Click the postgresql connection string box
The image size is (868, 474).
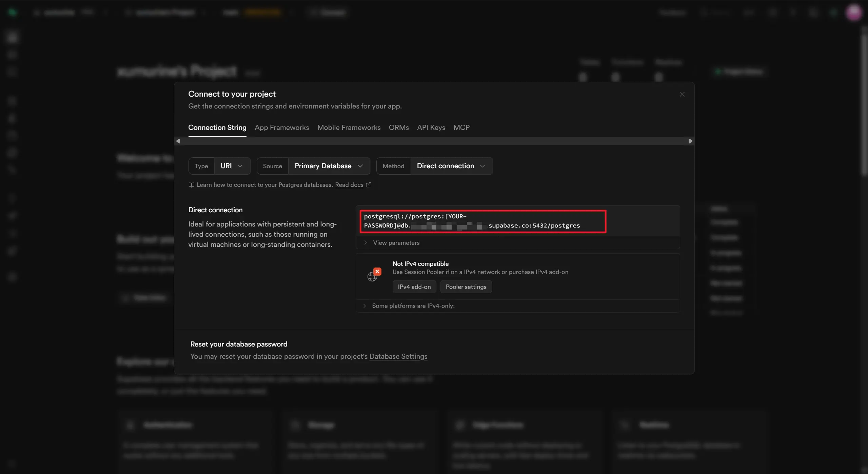click(x=483, y=221)
